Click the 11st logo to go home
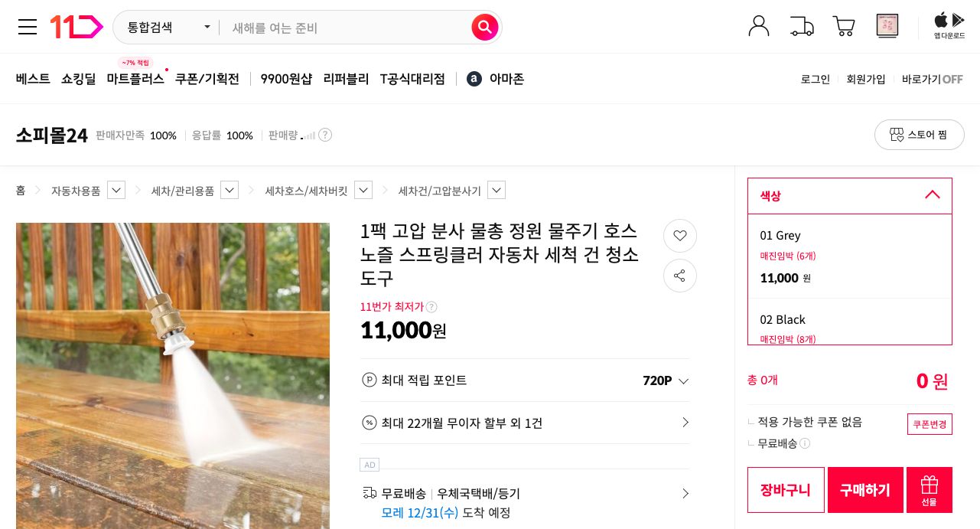The width and height of the screenshot is (980, 529). [77, 26]
